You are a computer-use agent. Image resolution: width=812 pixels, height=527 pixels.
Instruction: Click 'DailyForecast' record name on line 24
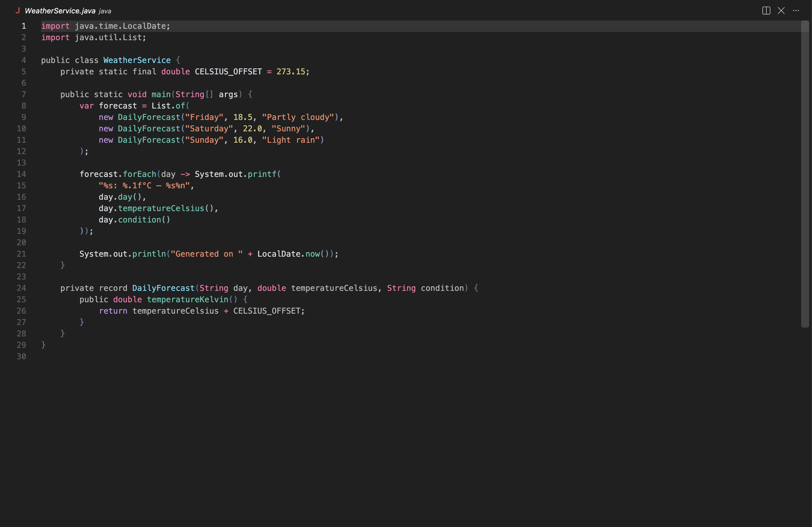tap(163, 288)
